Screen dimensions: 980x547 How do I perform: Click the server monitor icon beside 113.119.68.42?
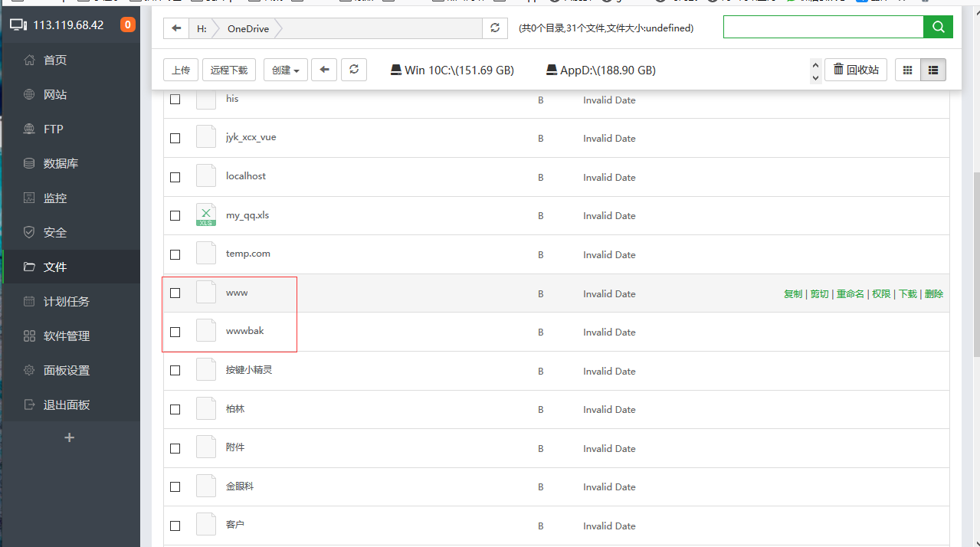pyautogui.click(x=18, y=25)
